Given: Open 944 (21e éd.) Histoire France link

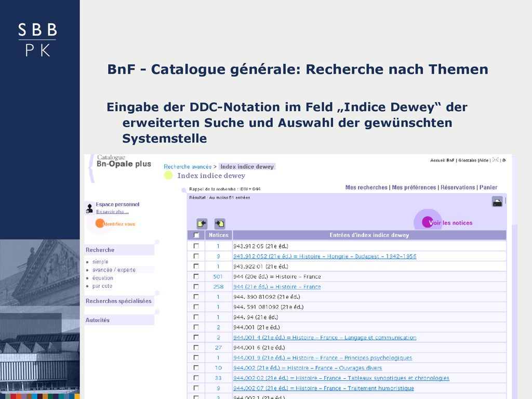Looking at the screenshot, I should [x=277, y=287].
